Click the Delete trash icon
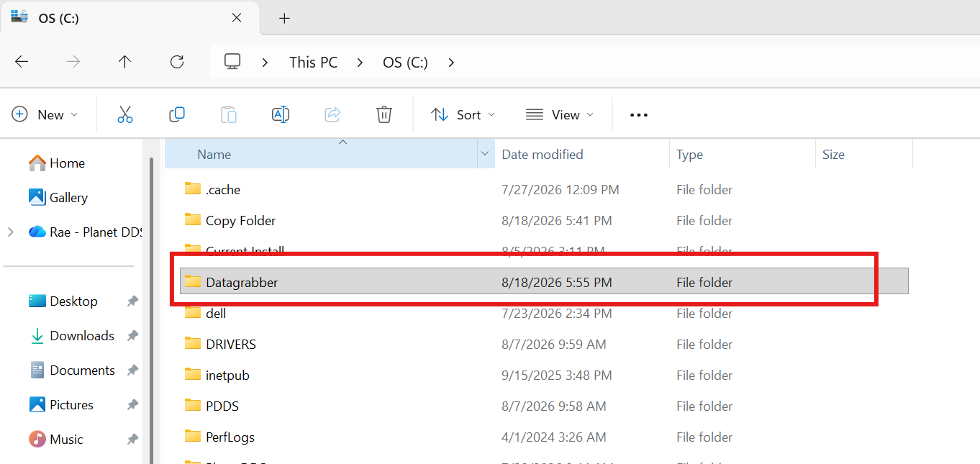 pos(384,114)
